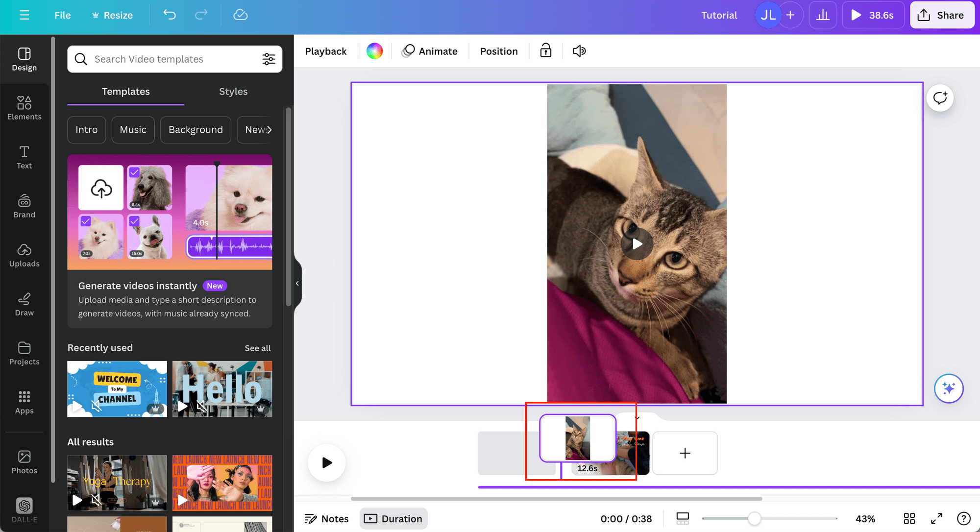Click the Undo arrow
980x532 pixels.
click(x=170, y=15)
